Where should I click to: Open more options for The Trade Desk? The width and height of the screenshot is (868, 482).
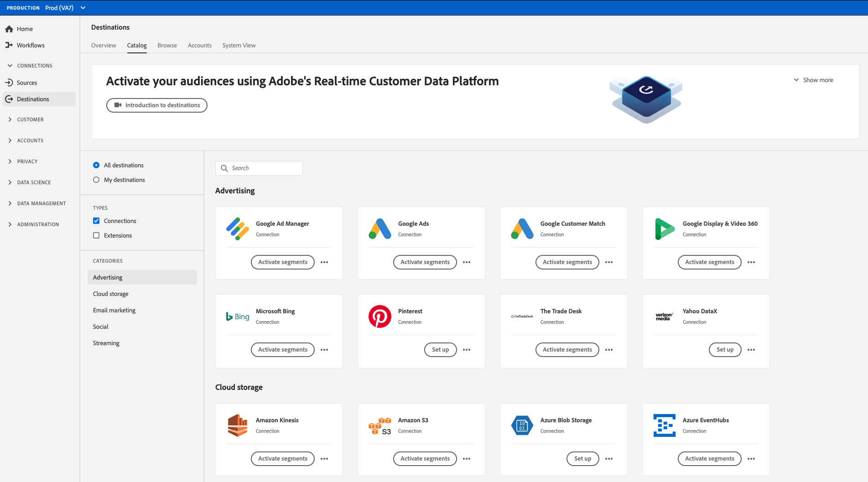click(x=609, y=350)
